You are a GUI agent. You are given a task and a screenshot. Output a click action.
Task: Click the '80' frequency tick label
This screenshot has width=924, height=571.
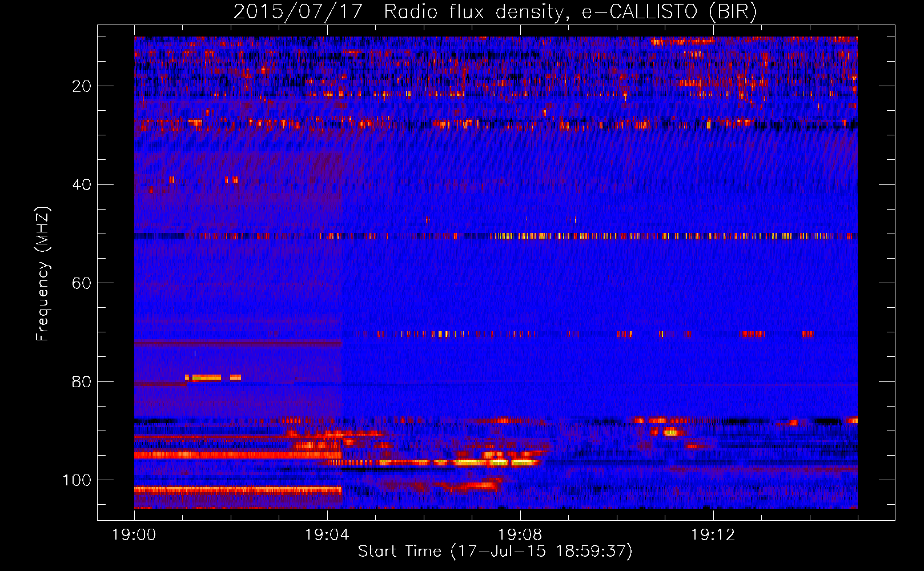coord(82,382)
